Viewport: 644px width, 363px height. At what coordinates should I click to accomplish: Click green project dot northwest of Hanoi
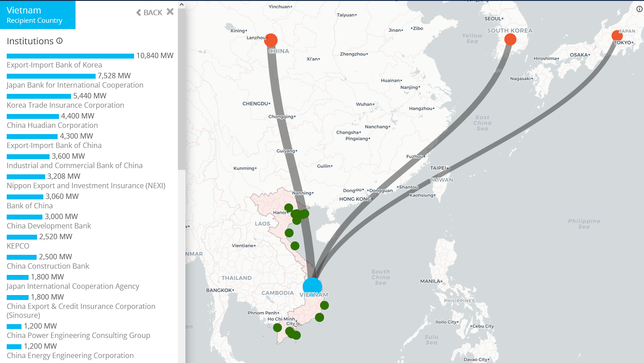pyautogui.click(x=289, y=208)
